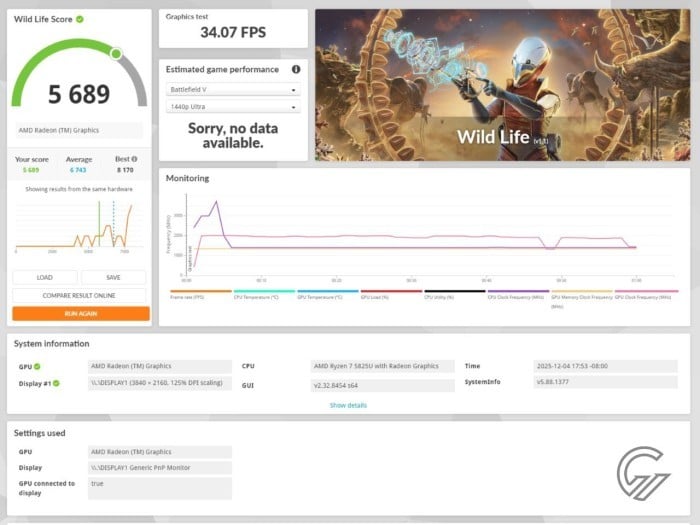Viewport: 700px width, 525px height.
Task: Click the AMD Radeon (TM) Graphics label under score
Action: click(79, 130)
